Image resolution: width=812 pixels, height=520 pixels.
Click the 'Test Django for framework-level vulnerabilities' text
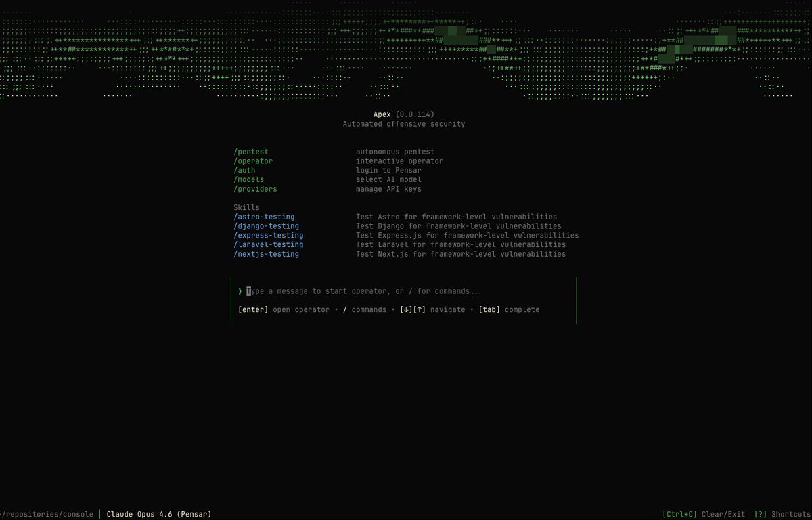[x=459, y=226]
